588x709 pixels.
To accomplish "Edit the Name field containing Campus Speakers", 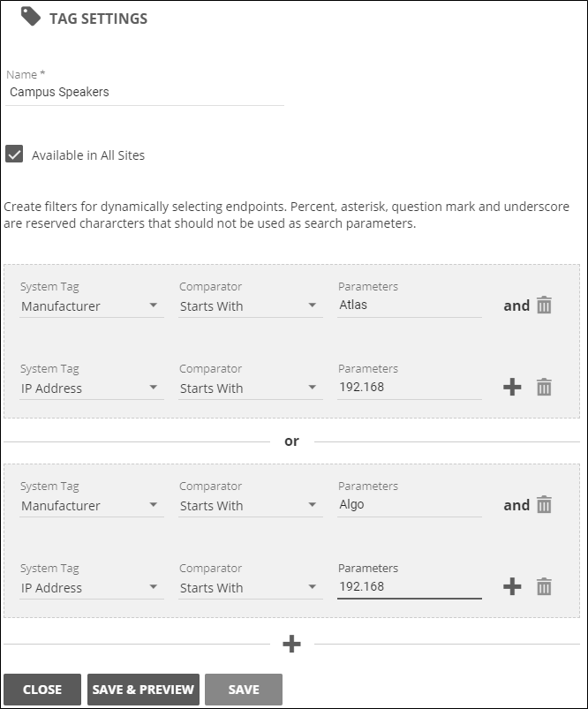I will coord(144,92).
